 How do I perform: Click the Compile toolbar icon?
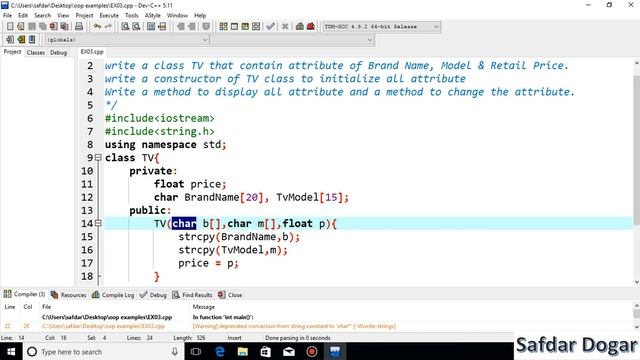coord(223,27)
